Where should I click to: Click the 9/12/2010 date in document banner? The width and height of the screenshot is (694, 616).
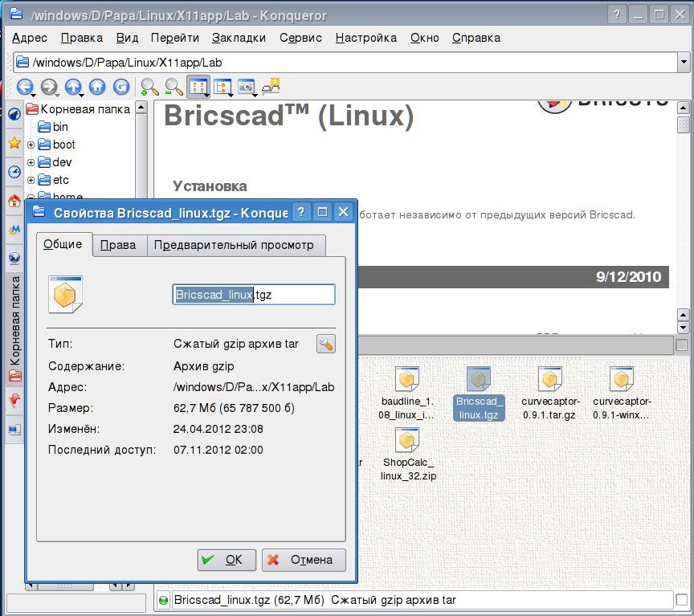628,277
